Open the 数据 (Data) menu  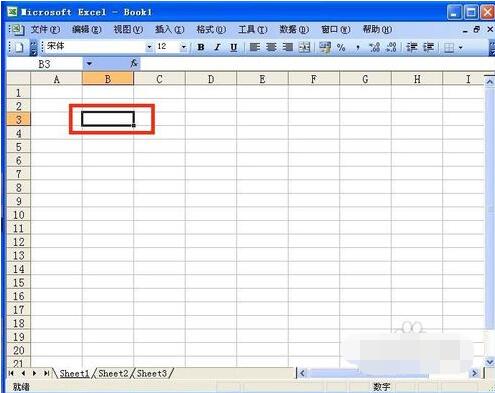[x=294, y=30]
